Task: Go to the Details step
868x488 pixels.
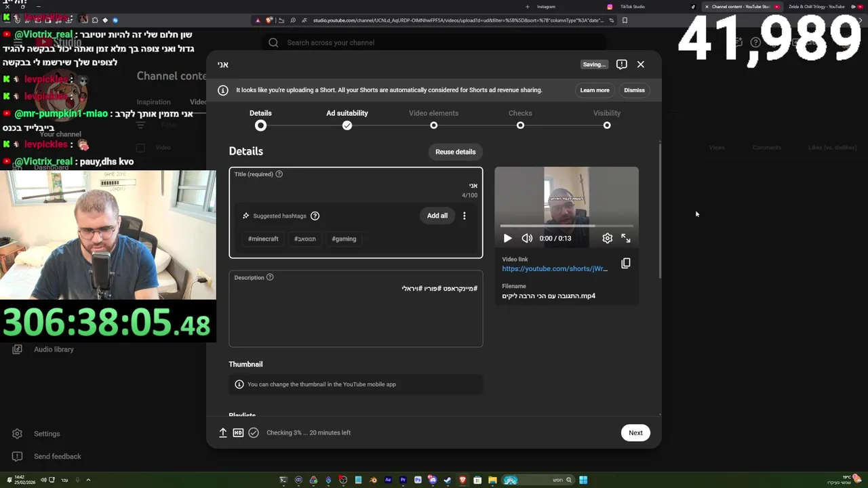Action: point(260,119)
